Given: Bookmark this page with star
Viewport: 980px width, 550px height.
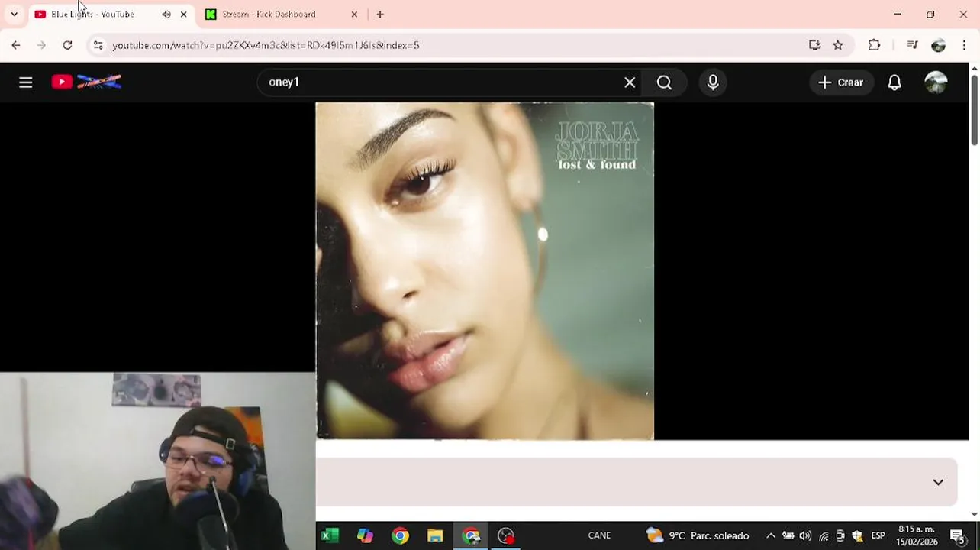Looking at the screenshot, I should point(838,45).
